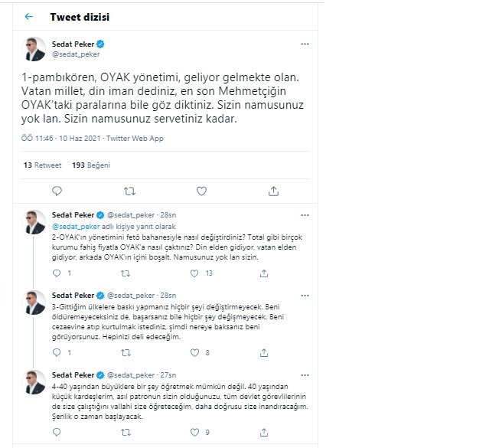Open @sedat_peker mention link in reply

pyautogui.click(x=76, y=227)
